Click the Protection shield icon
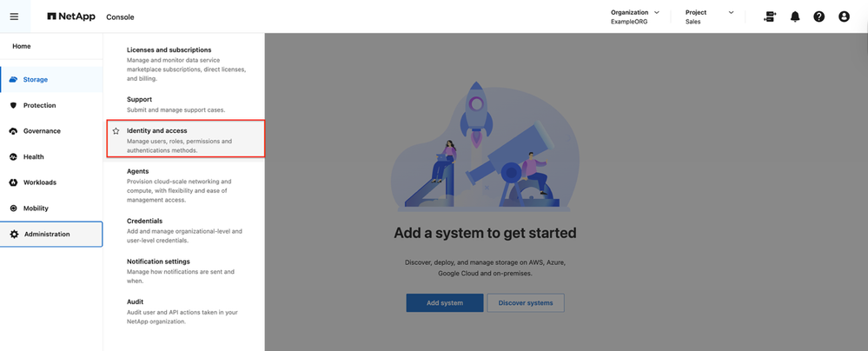Viewport: 868px width, 351px height. pyautogui.click(x=14, y=105)
